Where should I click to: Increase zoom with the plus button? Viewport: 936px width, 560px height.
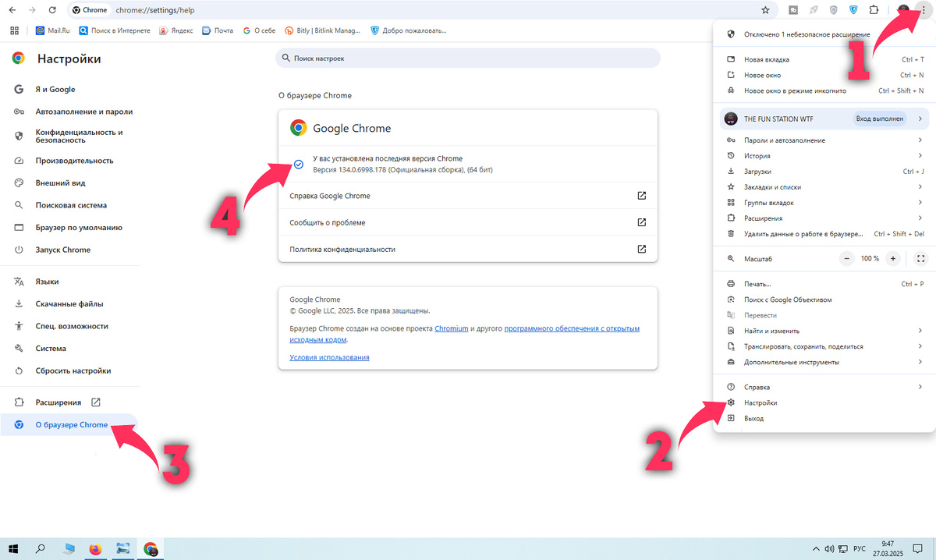pos(893,258)
